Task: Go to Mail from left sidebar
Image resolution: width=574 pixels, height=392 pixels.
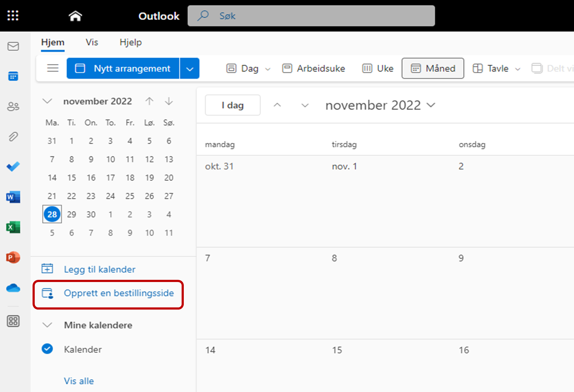Action: pyautogui.click(x=13, y=46)
